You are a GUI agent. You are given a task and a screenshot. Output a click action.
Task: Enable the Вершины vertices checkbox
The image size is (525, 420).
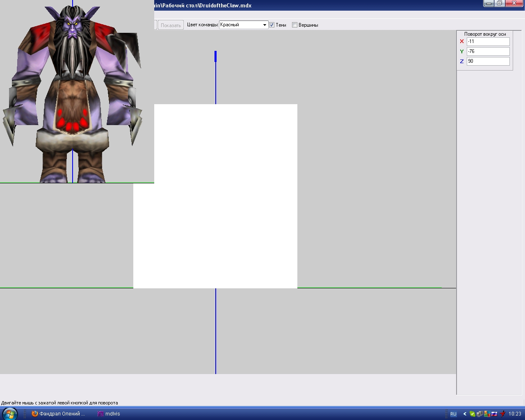(294, 25)
